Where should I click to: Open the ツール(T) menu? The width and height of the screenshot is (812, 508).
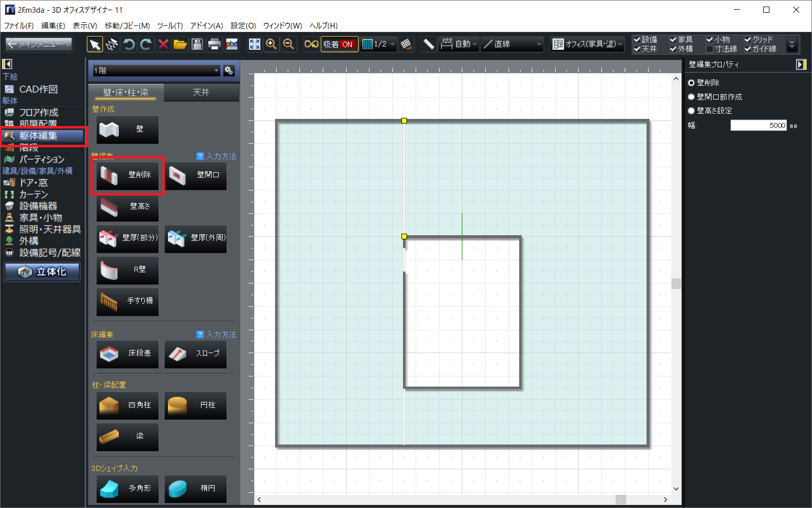click(170, 26)
